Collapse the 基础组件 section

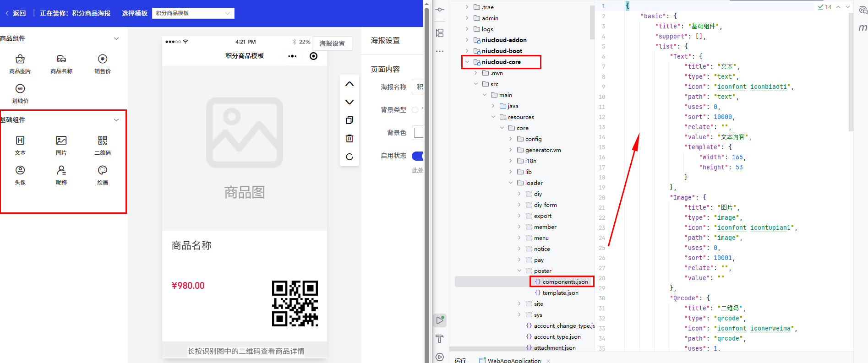tap(116, 120)
